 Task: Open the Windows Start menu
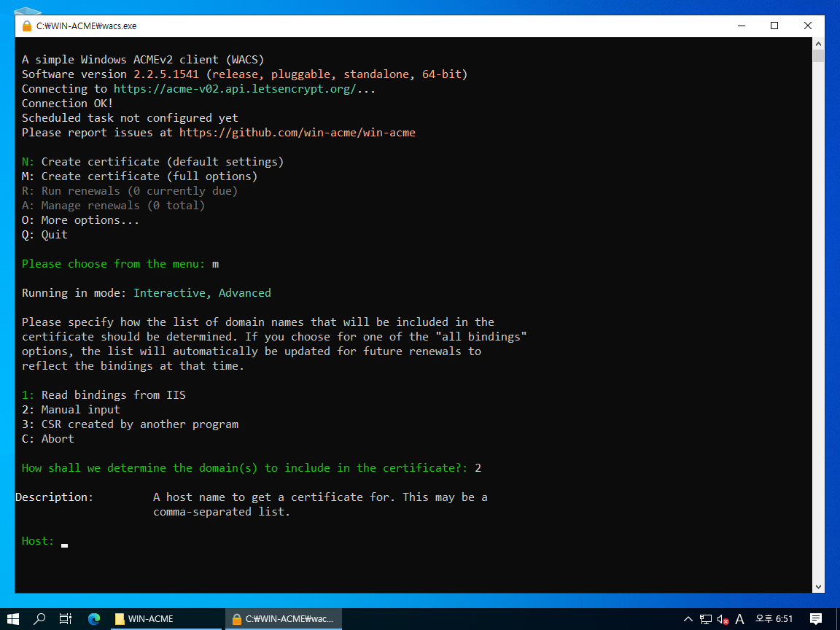point(13,619)
